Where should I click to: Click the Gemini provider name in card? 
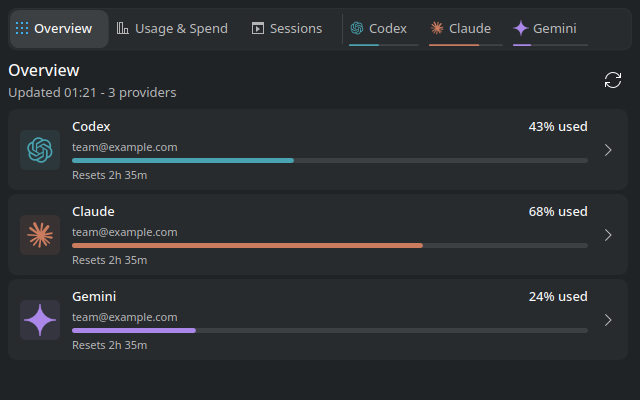94,296
